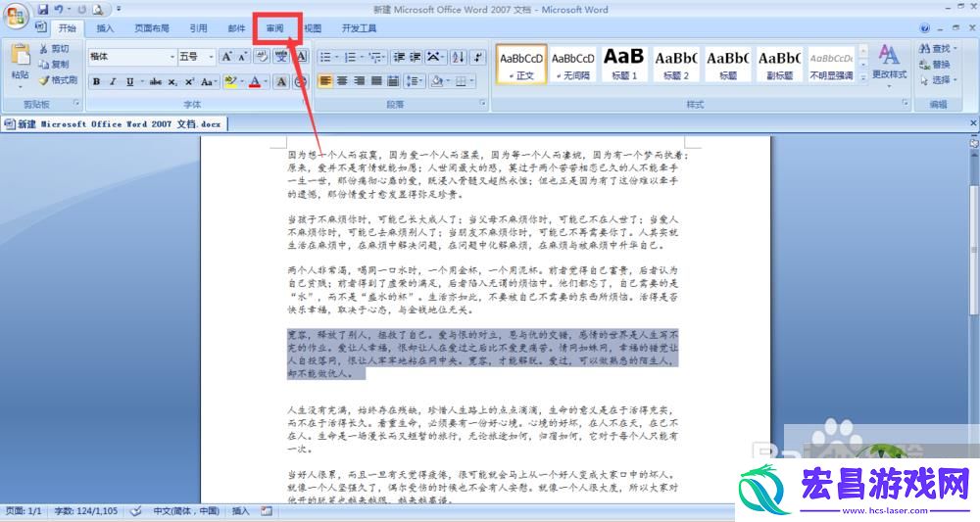Expand the borders dropdown
This screenshot has height=522, width=980.
click(472, 81)
